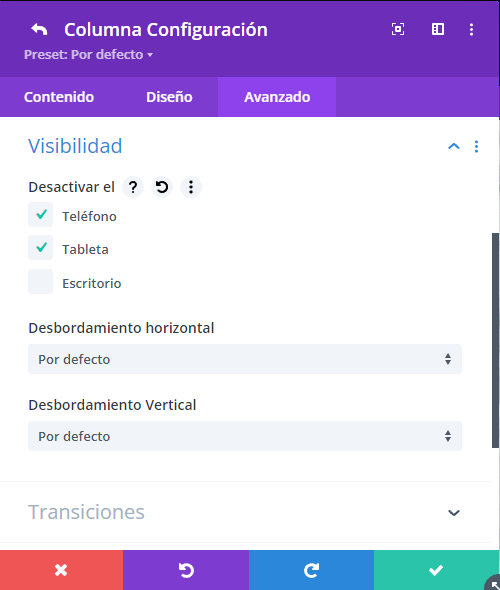Open Desactivar el field options menu

191,187
